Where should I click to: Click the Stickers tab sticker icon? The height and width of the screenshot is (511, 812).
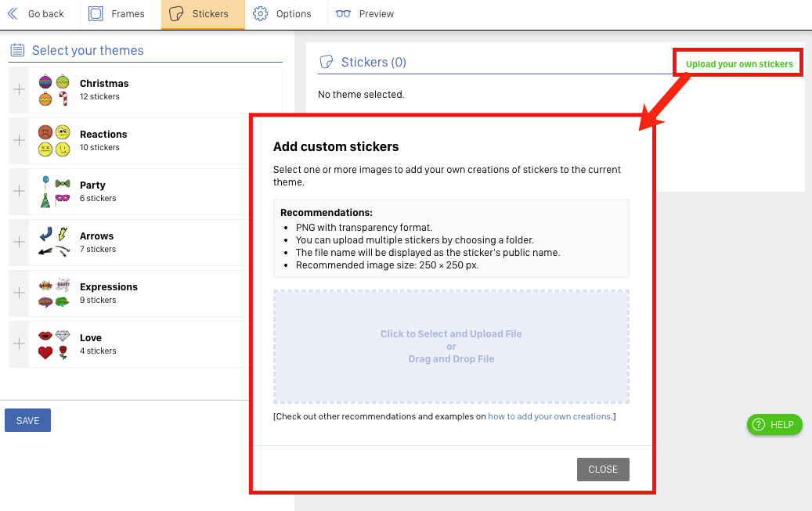pyautogui.click(x=177, y=14)
